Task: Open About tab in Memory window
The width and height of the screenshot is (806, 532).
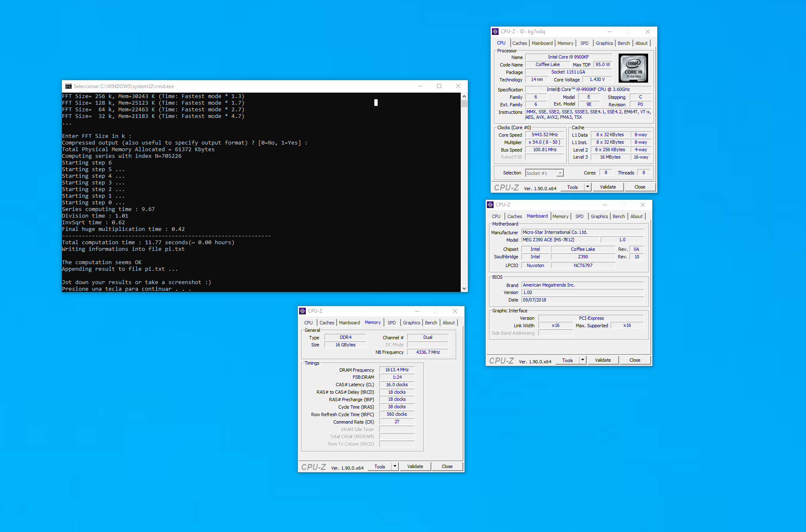Action: (449, 323)
